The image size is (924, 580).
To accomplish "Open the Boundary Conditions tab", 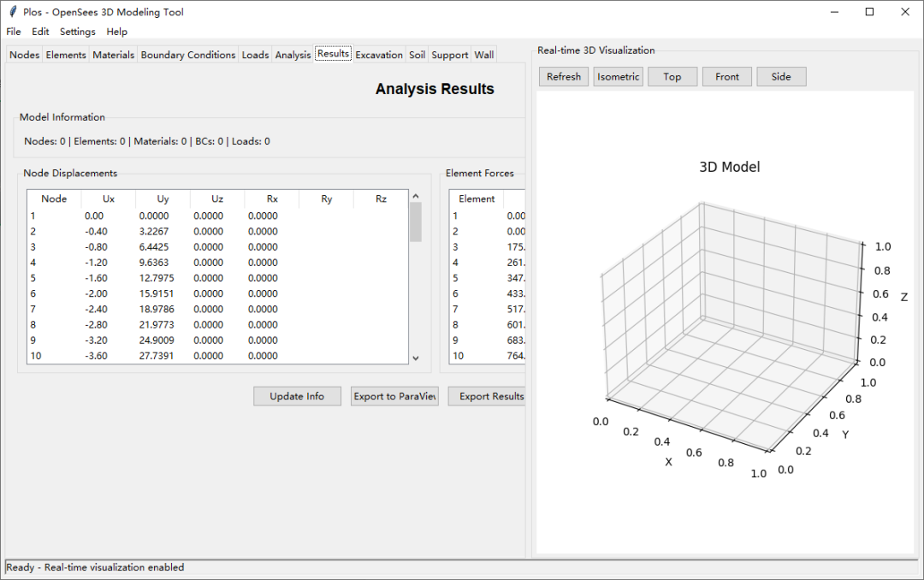I will pos(188,55).
